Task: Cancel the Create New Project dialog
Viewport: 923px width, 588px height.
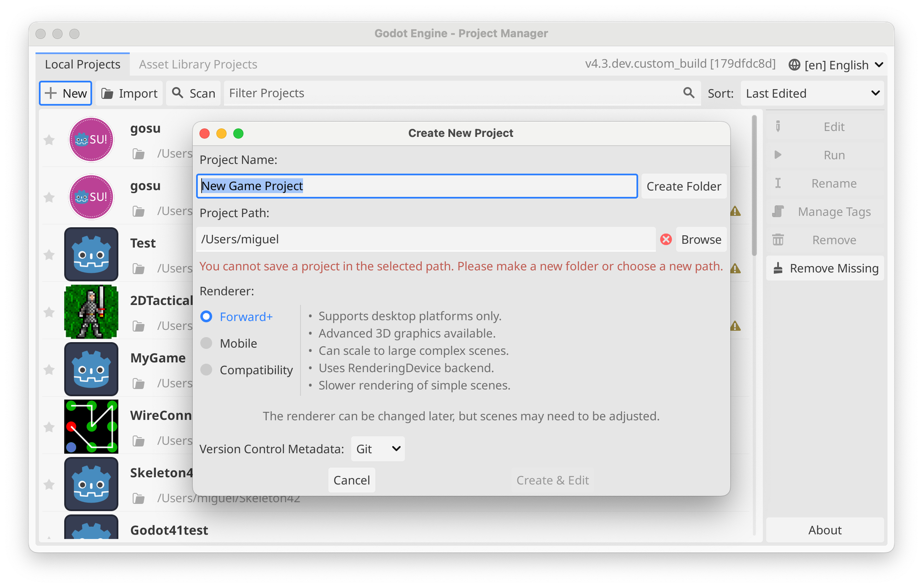Action: pos(351,480)
